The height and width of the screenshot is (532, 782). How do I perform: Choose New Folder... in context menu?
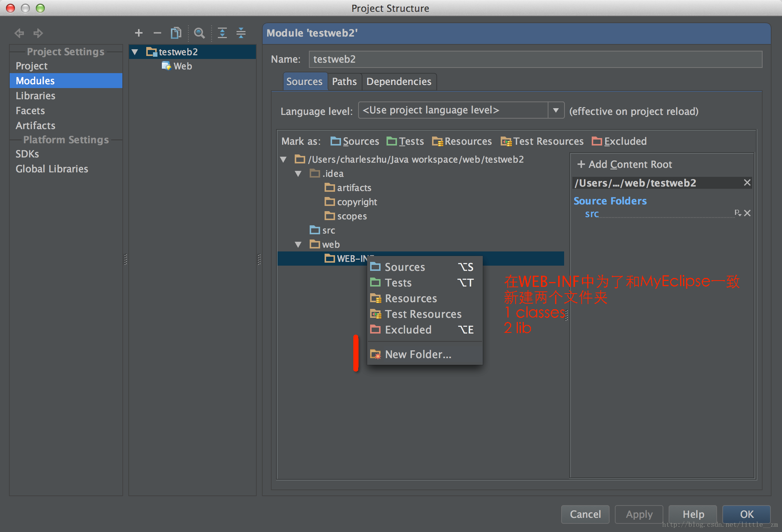click(x=425, y=354)
